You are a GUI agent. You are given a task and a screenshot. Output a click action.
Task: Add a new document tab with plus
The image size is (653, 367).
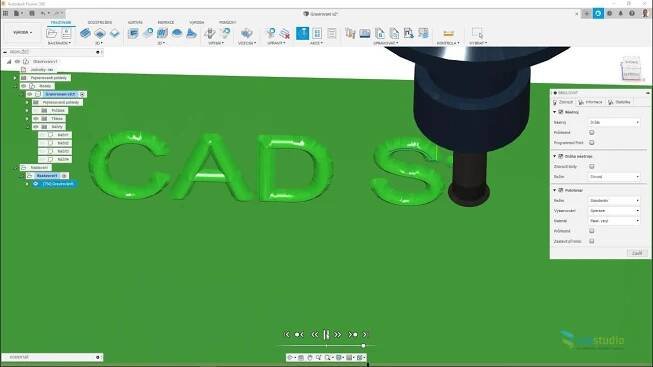pos(586,13)
